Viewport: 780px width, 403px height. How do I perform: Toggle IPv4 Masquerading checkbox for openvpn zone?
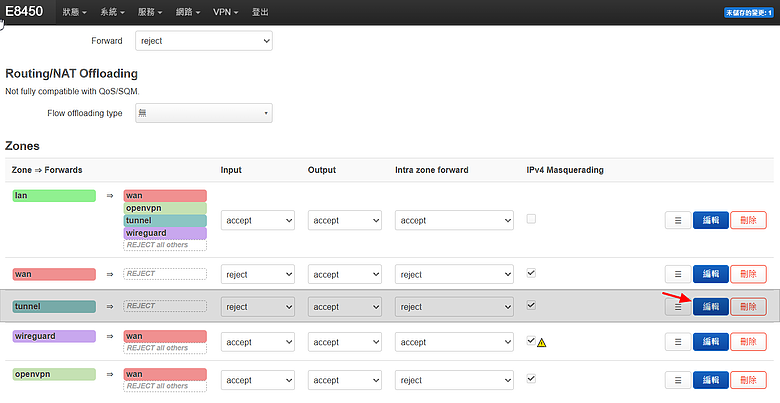[x=531, y=379]
